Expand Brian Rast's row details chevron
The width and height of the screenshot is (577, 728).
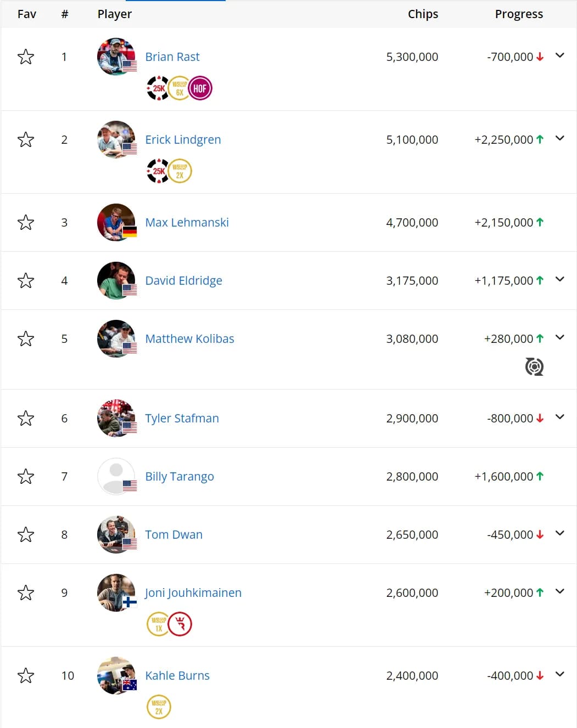pyautogui.click(x=560, y=55)
